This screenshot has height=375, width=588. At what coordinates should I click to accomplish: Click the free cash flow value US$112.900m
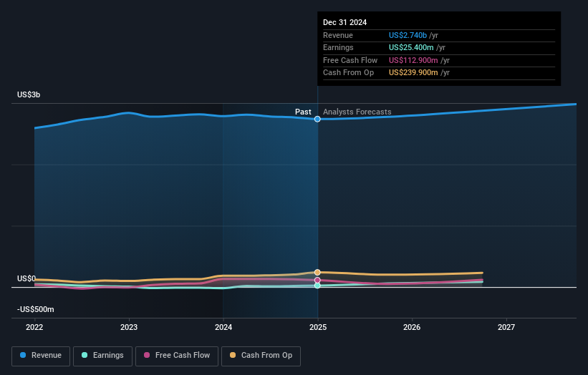(x=413, y=60)
